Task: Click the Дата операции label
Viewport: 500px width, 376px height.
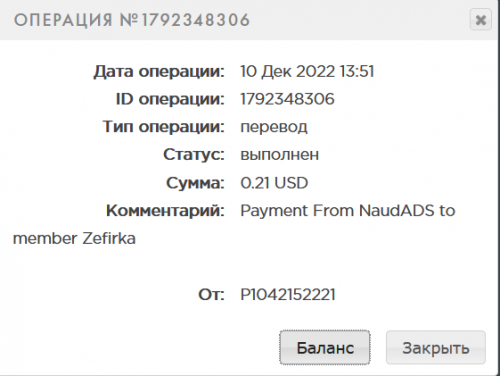Action: [x=159, y=71]
